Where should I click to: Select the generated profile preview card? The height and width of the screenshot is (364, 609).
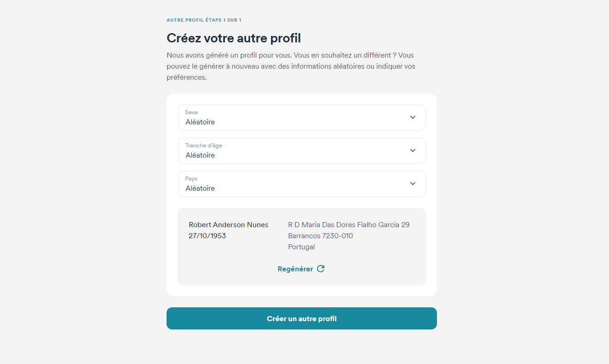pos(302,247)
